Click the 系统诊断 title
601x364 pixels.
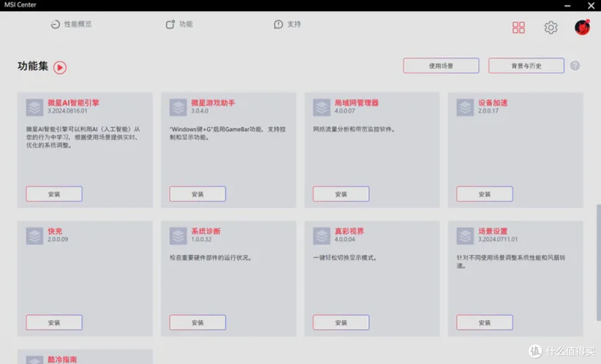point(206,231)
